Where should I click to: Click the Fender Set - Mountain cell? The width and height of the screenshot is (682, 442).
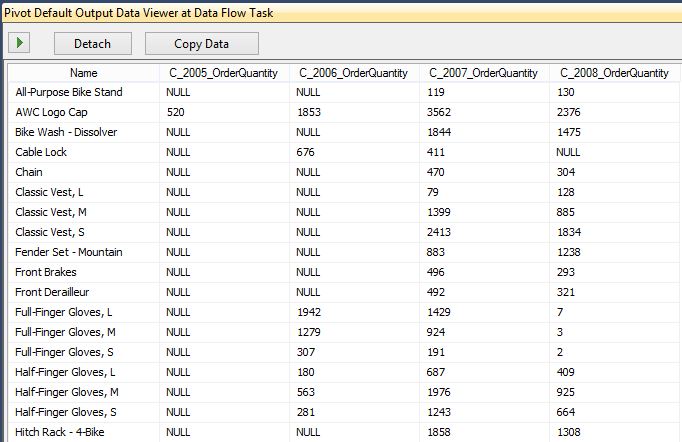click(69, 252)
